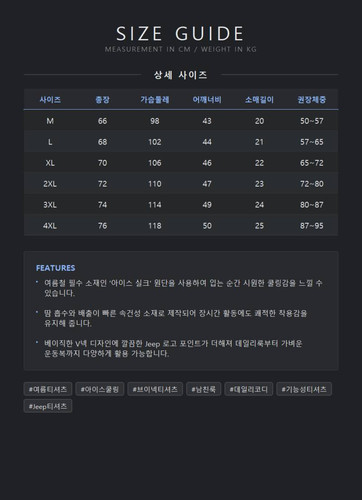Open the #브이넥티셔츠 hashtag
Image resolution: width=362 pixels, height=500 pixels.
pyautogui.click(x=155, y=389)
